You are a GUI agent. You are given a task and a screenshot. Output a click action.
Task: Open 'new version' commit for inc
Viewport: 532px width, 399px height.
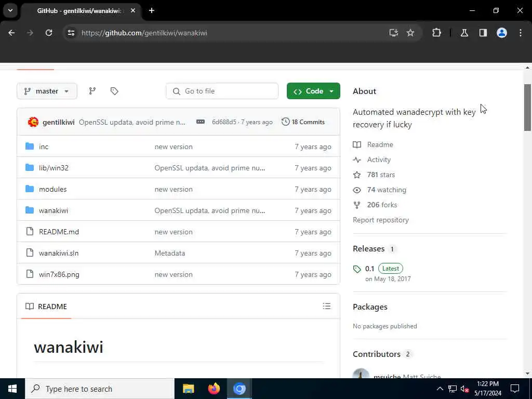coord(174,147)
